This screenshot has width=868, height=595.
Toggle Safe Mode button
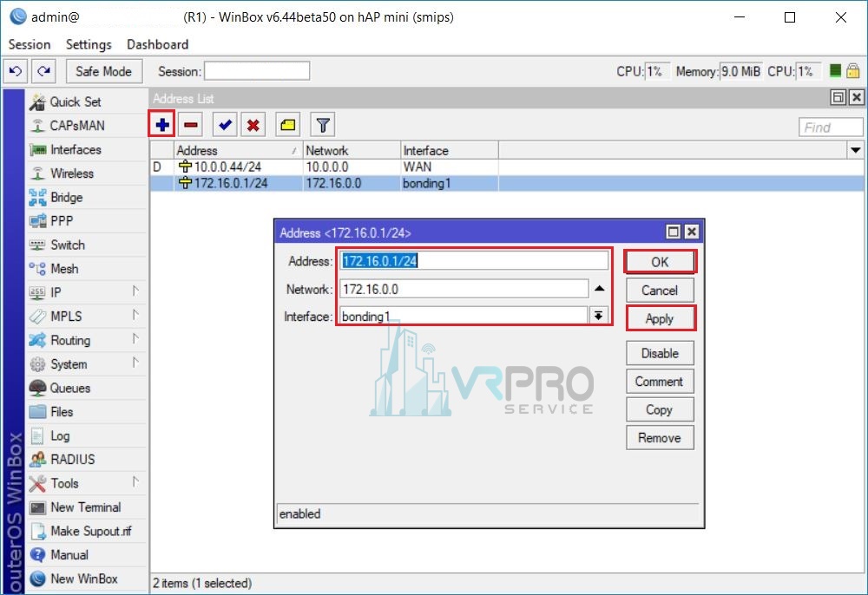coord(104,71)
